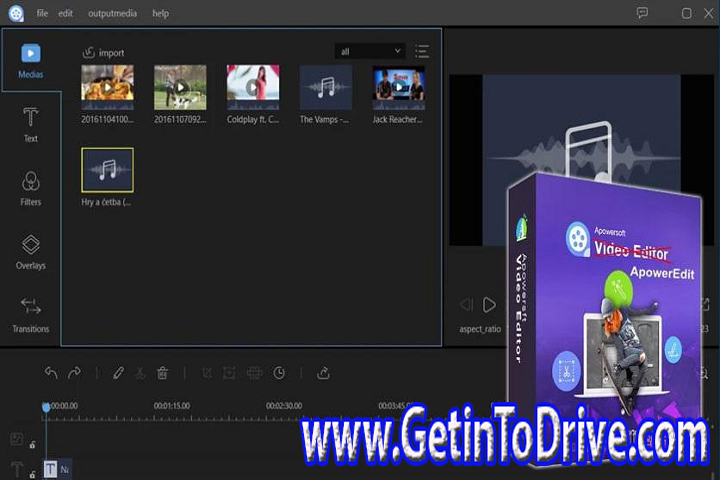Image resolution: width=720 pixels, height=480 pixels.
Task: Click the aspect_ratio label
Action: pyautogui.click(x=480, y=329)
